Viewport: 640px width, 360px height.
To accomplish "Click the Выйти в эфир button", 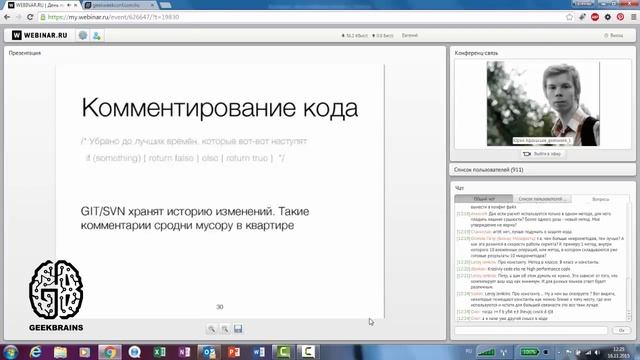I will click(x=542, y=154).
